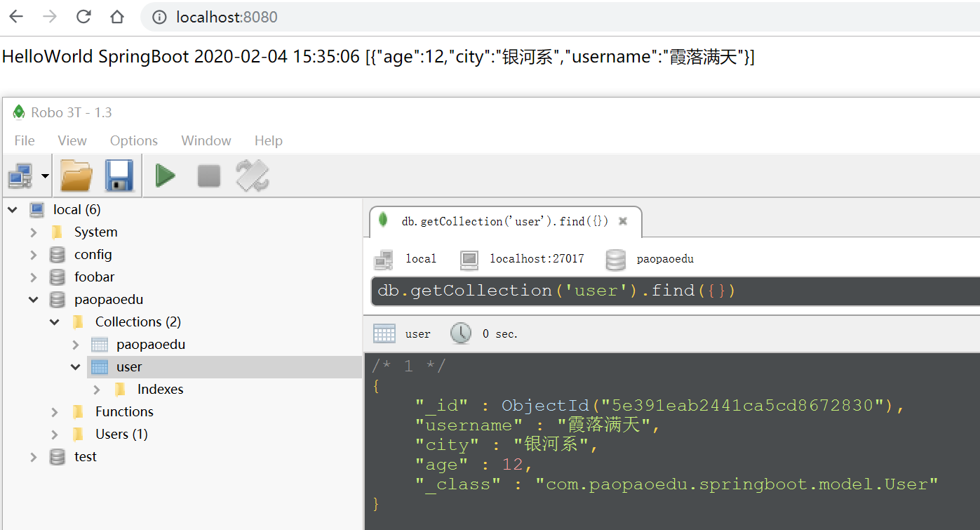Select the Collections (2) folder
Image resolution: width=980 pixels, height=530 pixels.
pyautogui.click(x=138, y=322)
